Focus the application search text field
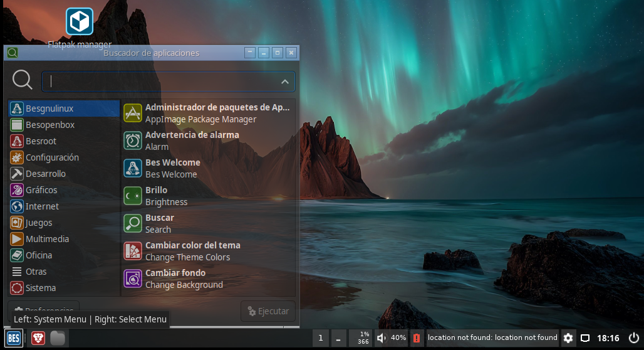Image resolution: width=644 pixels, height=350 pixels. tap(169, 82)
